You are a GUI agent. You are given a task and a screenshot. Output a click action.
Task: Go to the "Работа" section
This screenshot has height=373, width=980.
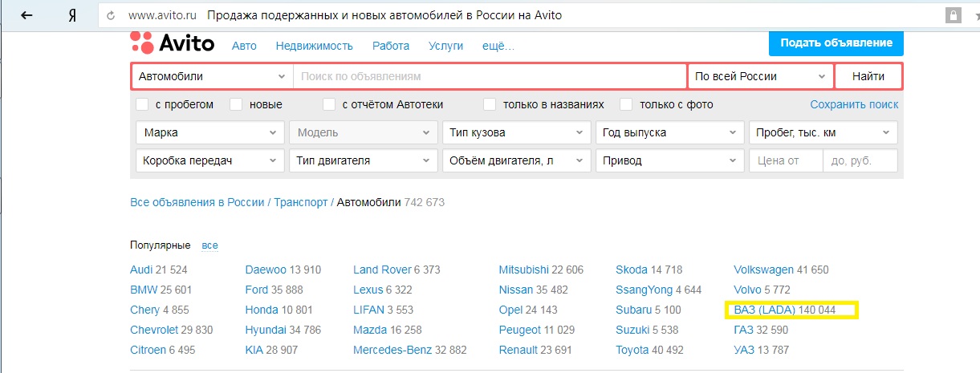point(391,46)
